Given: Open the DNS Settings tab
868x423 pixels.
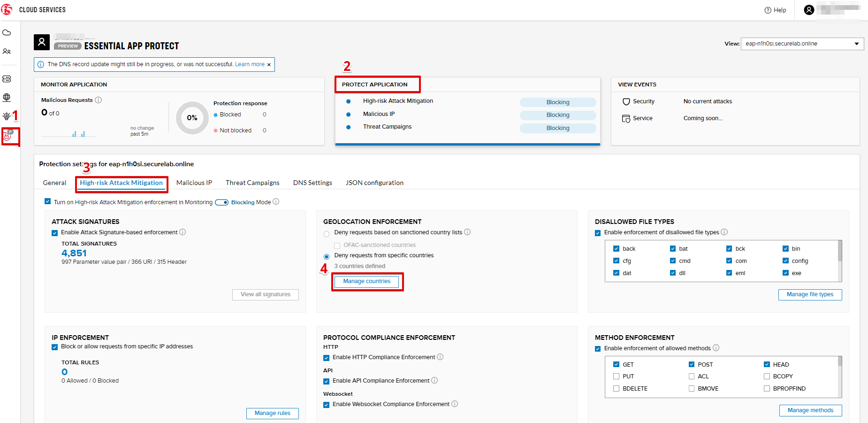Looking at the screenshot, I should tap(312, 183).
